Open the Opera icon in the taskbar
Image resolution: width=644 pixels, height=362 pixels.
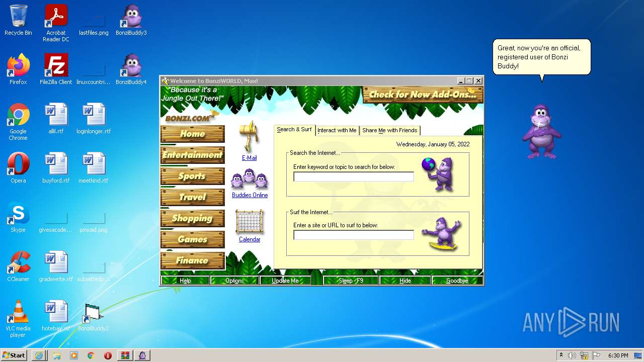(108, 355)
